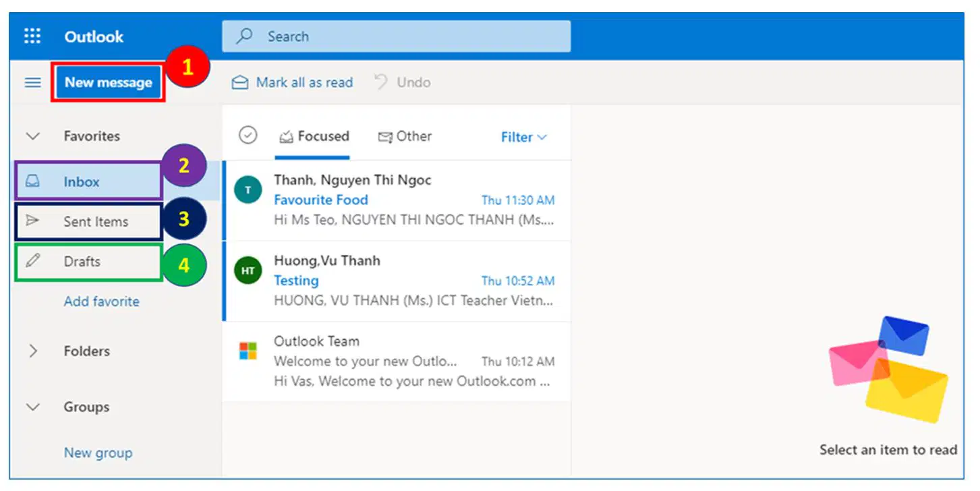Click the Drafts pencil icon
The image size is (980, 491).
point(32,261)
